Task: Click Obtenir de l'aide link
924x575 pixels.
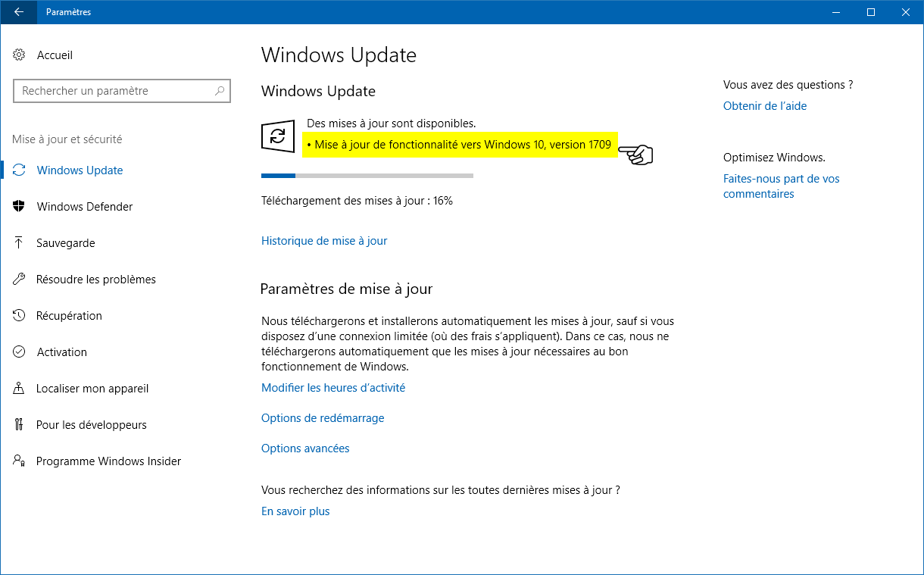Action: [x=765, y=106]
